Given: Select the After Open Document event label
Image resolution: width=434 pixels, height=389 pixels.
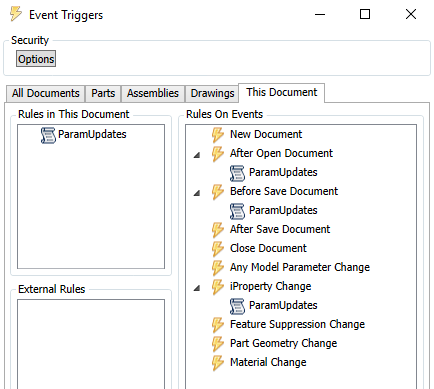Looking at the screenshot, I should click(281, 153).
